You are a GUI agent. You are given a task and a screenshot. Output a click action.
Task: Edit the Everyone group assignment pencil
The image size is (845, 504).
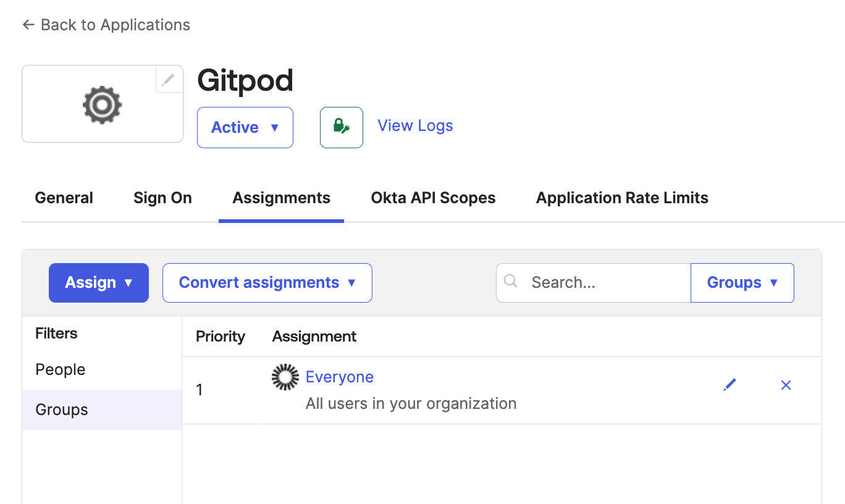(x=730, y=385)
